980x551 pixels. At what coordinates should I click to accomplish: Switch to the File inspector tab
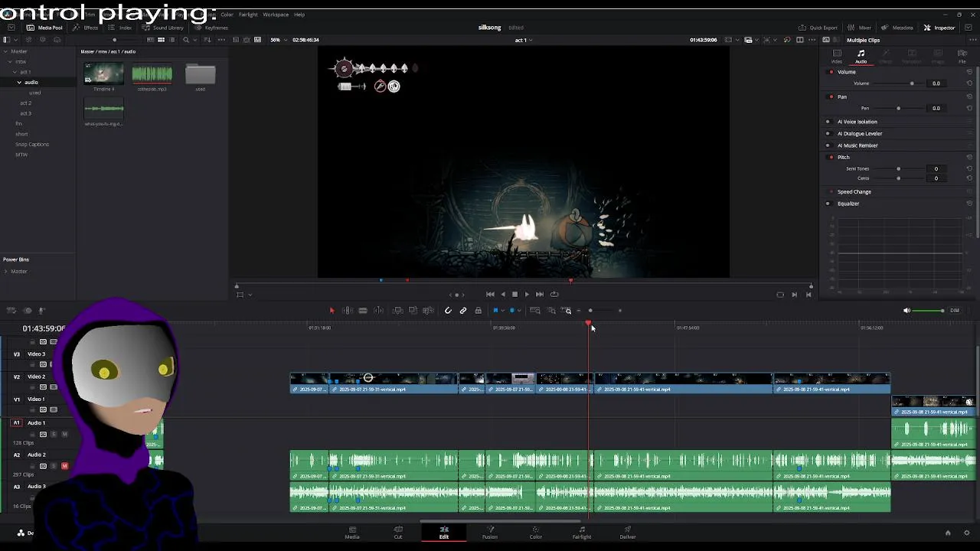(962, 57)
